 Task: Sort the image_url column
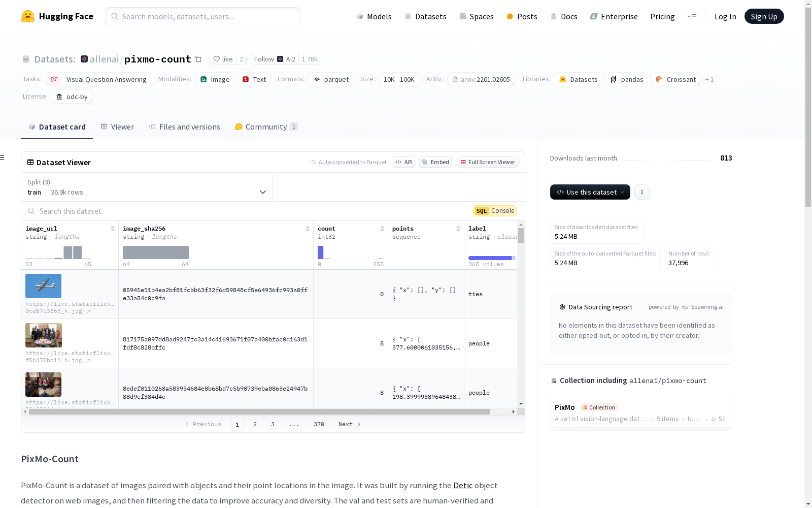(x=113, y=229)
